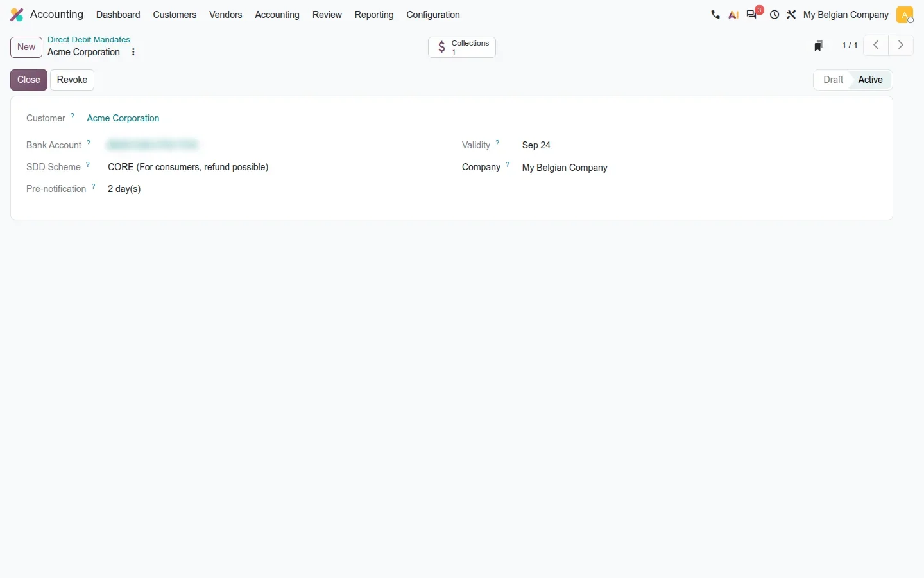
Task: Click the Acme Corporation record title in breadcrumb
Action: tap(83, 52)
